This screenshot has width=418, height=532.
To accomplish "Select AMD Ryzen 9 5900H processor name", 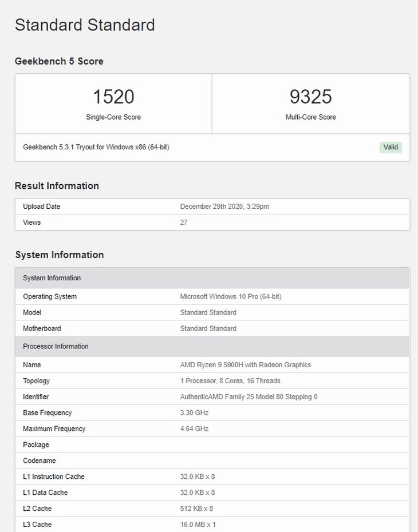I will pos(246,365).
